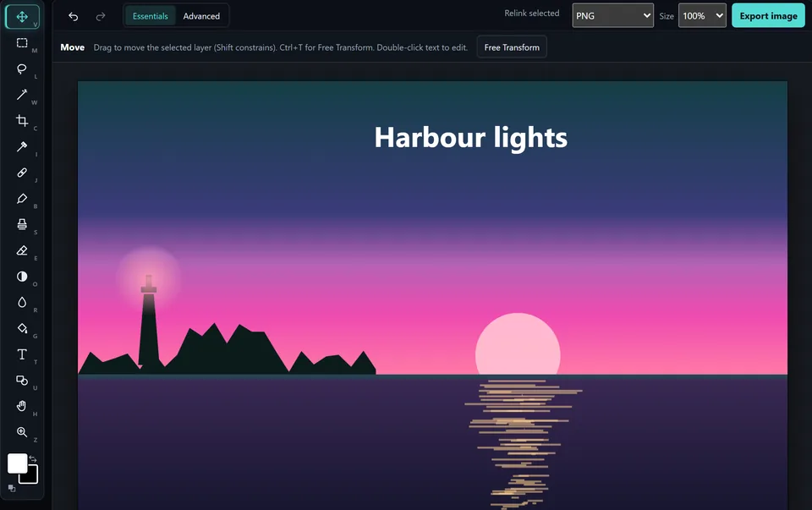Switch to the Essentials tab
The image size is (812, 510).
[151, 16]
